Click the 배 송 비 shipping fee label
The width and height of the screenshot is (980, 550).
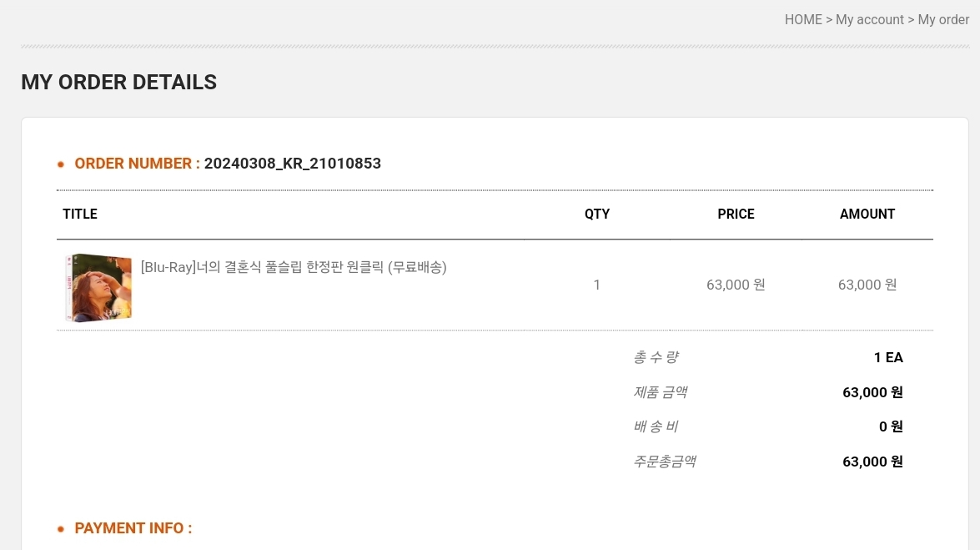[x=656, y=426]
